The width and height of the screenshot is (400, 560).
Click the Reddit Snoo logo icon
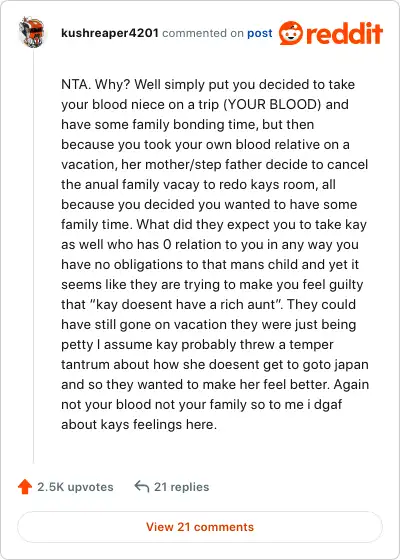pos(290,33)
